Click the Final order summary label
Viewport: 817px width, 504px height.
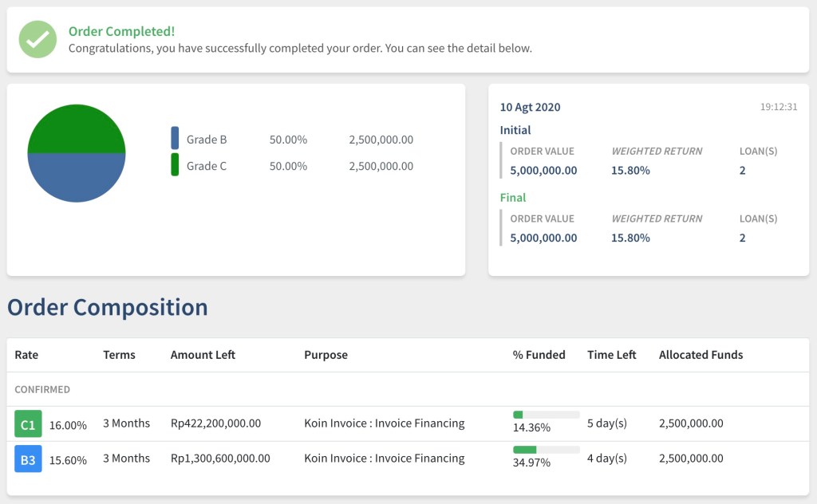click(513, 197)
